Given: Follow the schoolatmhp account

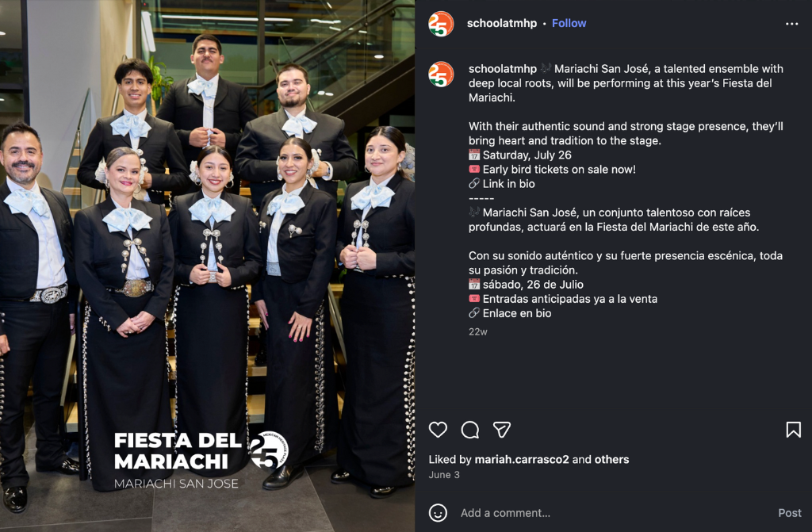Looking at the screenshot, I should click(569, 23).
